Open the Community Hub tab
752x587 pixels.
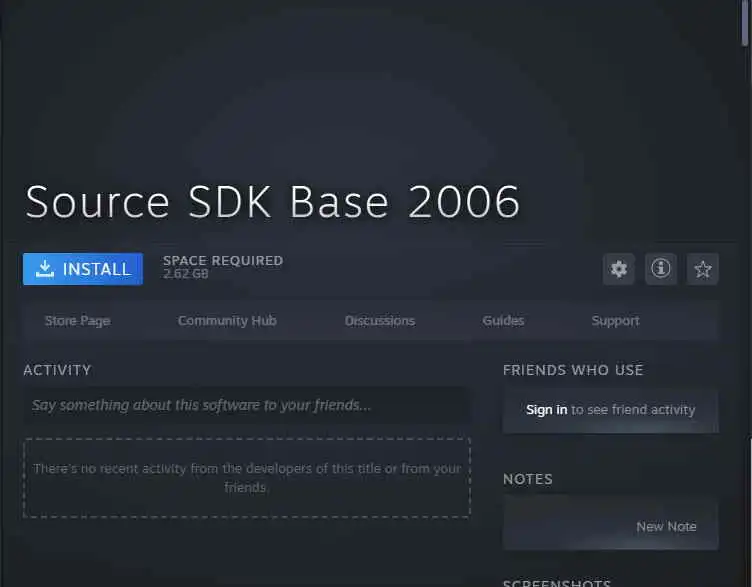[x=227, y=321]
